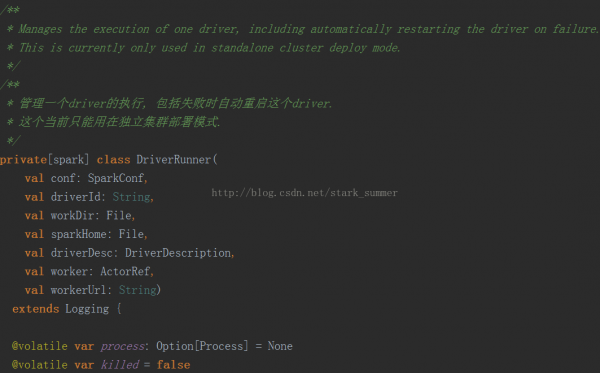The height and width of the screenshot is (373, 600).
Task: Click the process variable name
Action: coord(122,347)
